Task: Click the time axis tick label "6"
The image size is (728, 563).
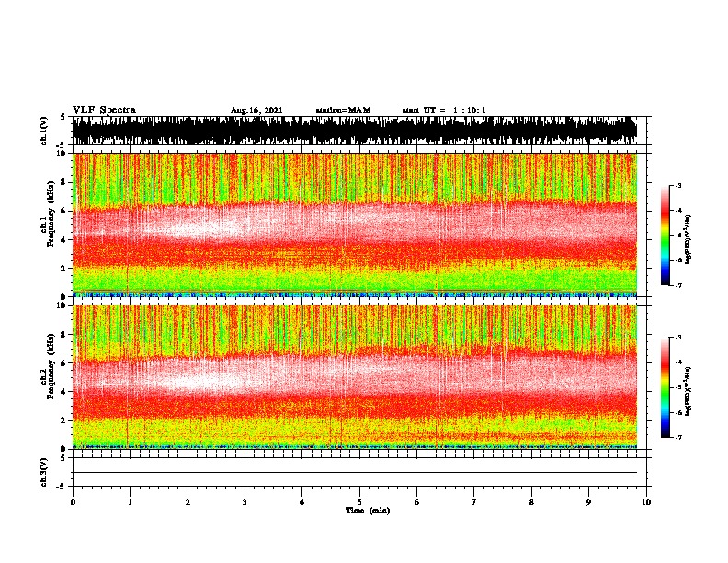Action: pyautogui.click(x=417, y=502)
